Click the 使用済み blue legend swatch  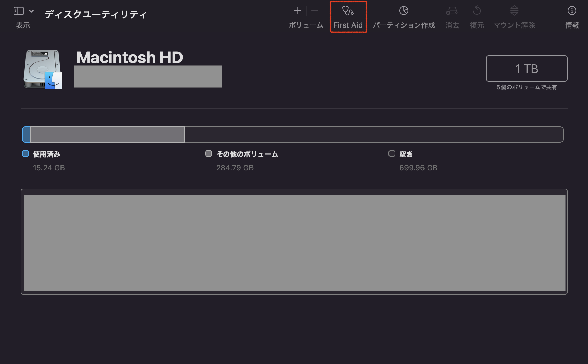[x=25, y=153]
